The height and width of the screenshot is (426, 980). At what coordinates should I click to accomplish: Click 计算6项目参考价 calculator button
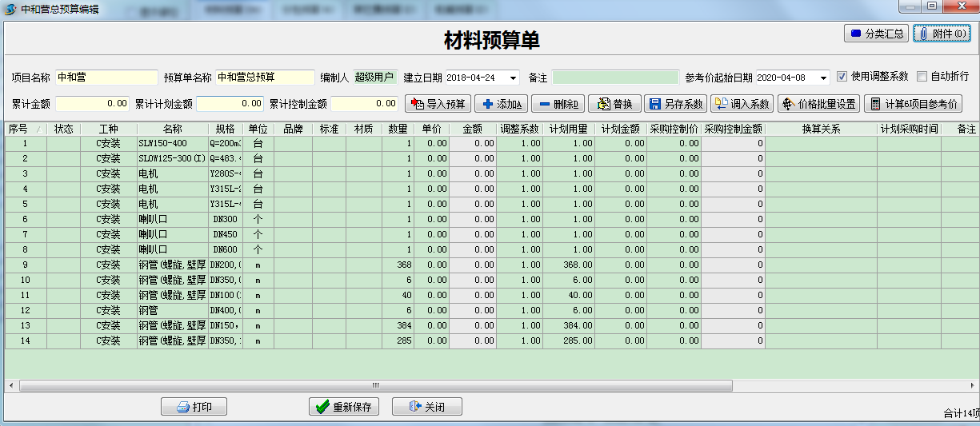(x=913, y=104)
